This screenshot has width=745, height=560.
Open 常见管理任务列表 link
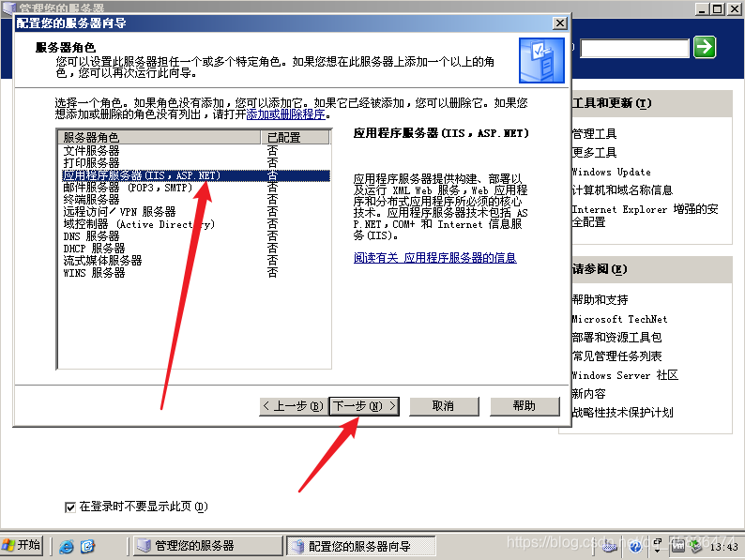click(616, 356)
